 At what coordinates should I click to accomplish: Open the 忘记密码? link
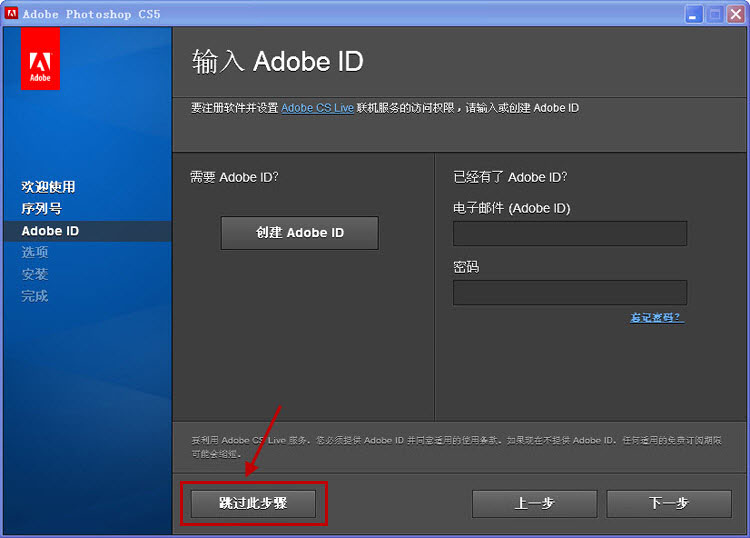pos(656,317)
